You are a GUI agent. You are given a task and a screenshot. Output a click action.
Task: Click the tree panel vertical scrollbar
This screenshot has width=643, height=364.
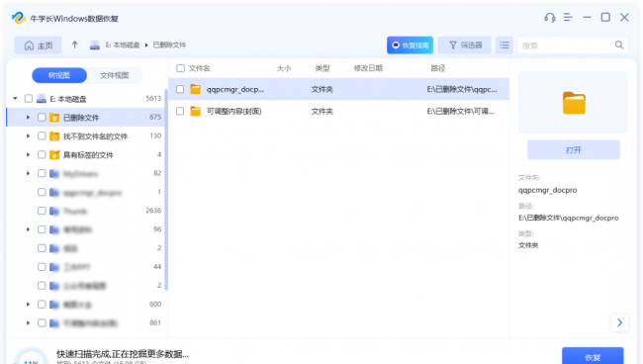(x=166, y=189)
